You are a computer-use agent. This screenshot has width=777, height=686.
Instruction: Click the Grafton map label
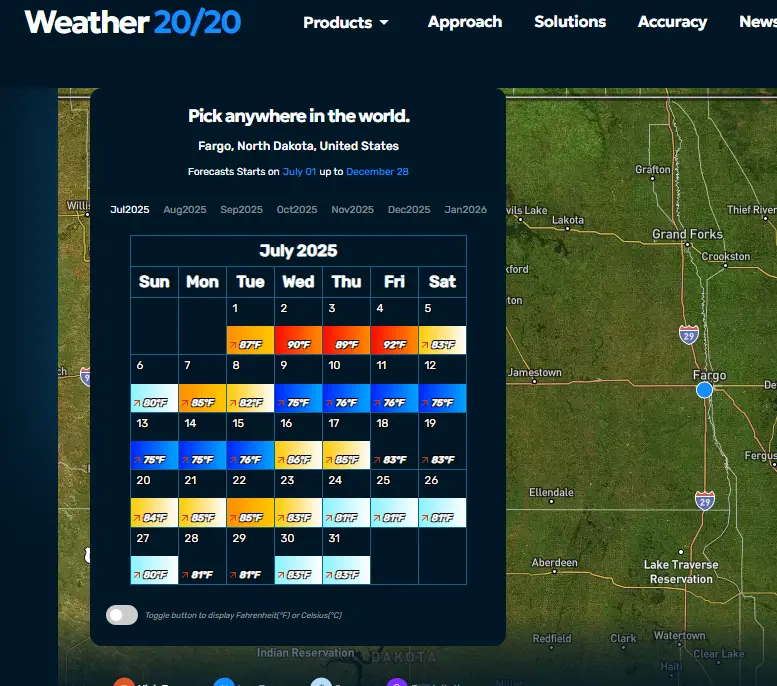click(653, 170)
